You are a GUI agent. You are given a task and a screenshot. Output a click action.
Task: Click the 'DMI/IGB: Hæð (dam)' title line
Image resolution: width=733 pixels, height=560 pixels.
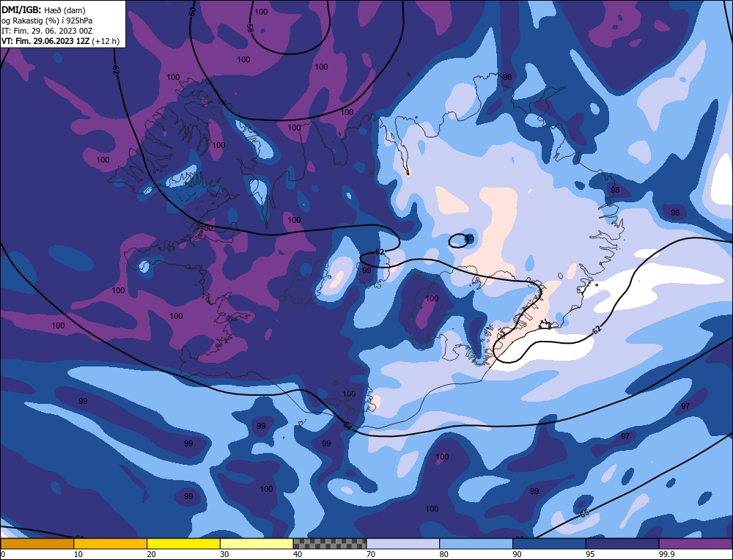point(43,10)
